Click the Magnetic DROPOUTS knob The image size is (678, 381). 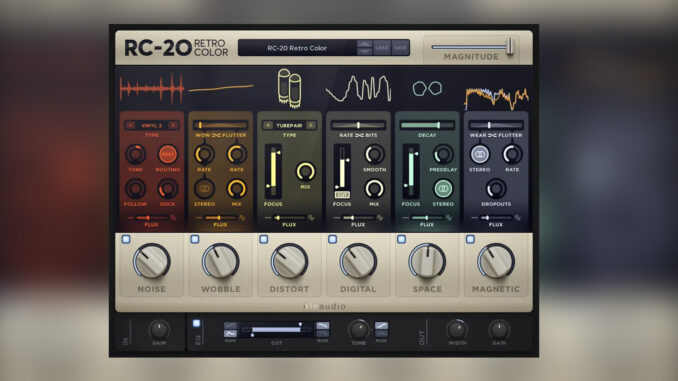[x=496, y=189]
